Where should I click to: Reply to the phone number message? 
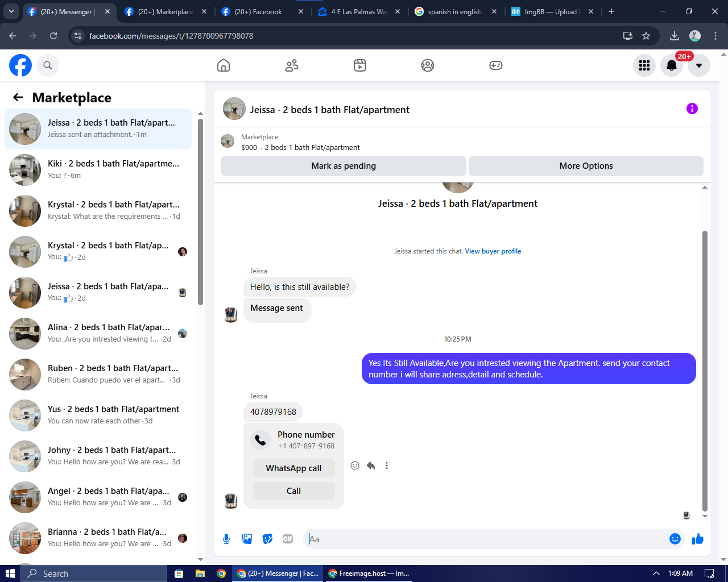click(x=371, y=465)
